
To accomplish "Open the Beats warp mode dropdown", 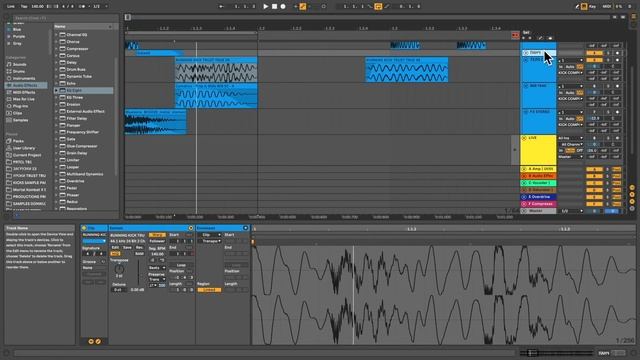I will tap(156, 268).
